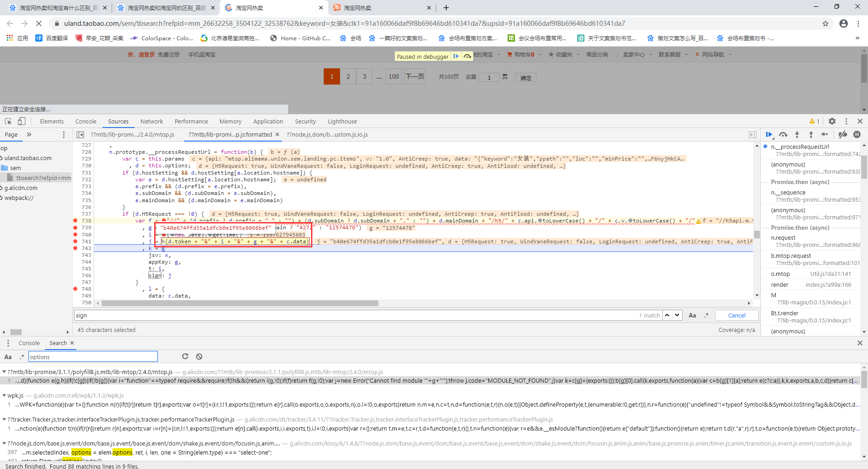This screenshot has width=868, height=469.
Task: Toggle regular expression in Search drawer
Action: [22, 357]
